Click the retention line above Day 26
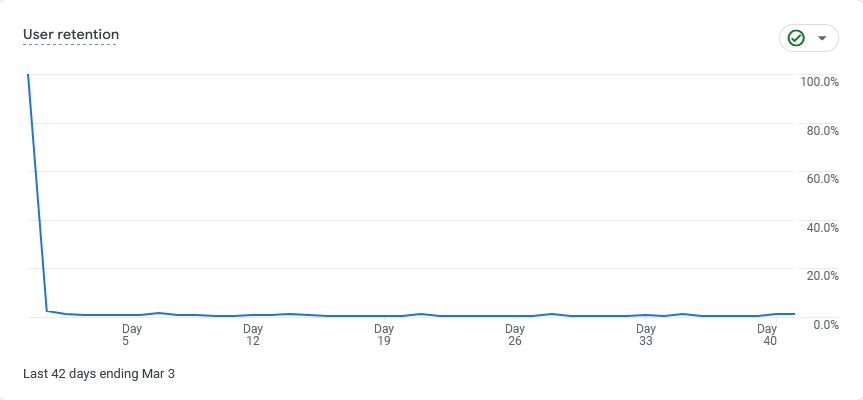The height and width of the screenshot is (400, 863). (515, 316)
